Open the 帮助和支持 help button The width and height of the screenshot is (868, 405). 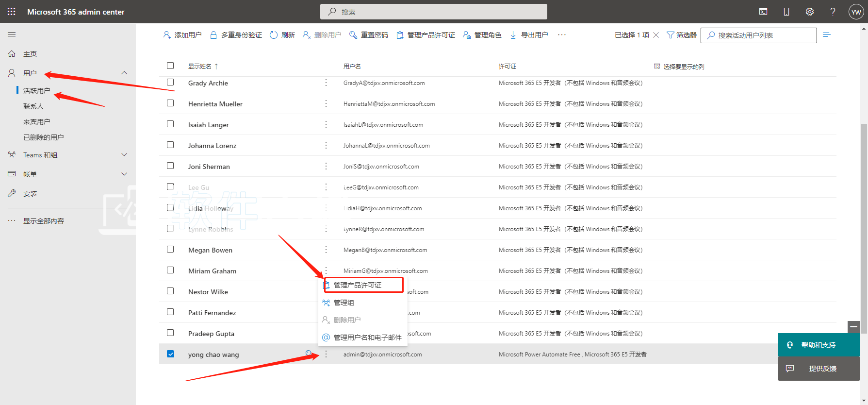(819, 345)
